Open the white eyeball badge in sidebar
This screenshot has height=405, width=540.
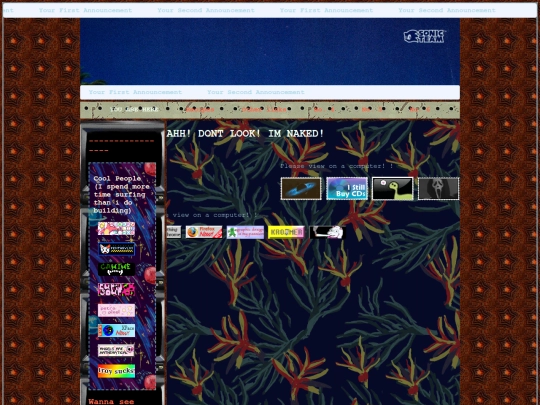(116, 351)
